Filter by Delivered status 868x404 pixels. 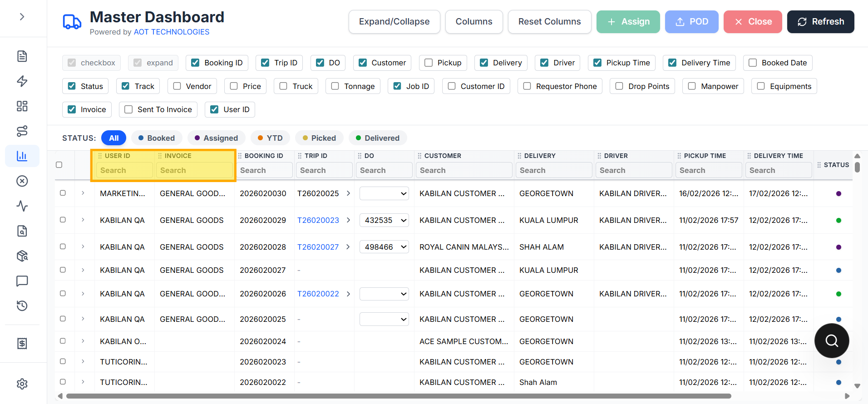[378, 138]
